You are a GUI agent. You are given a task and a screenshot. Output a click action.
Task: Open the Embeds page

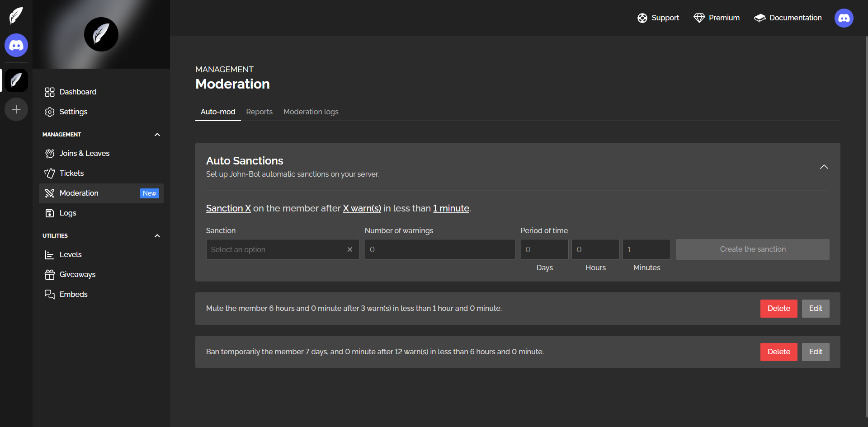pyautogui.click(x=73, y=294)
